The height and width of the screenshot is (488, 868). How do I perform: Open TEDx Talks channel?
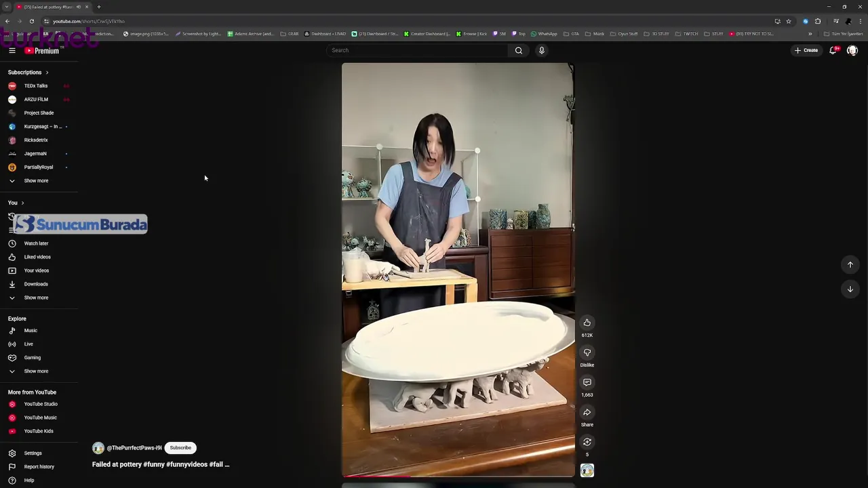pyautogui.click(x=36, y=86)
